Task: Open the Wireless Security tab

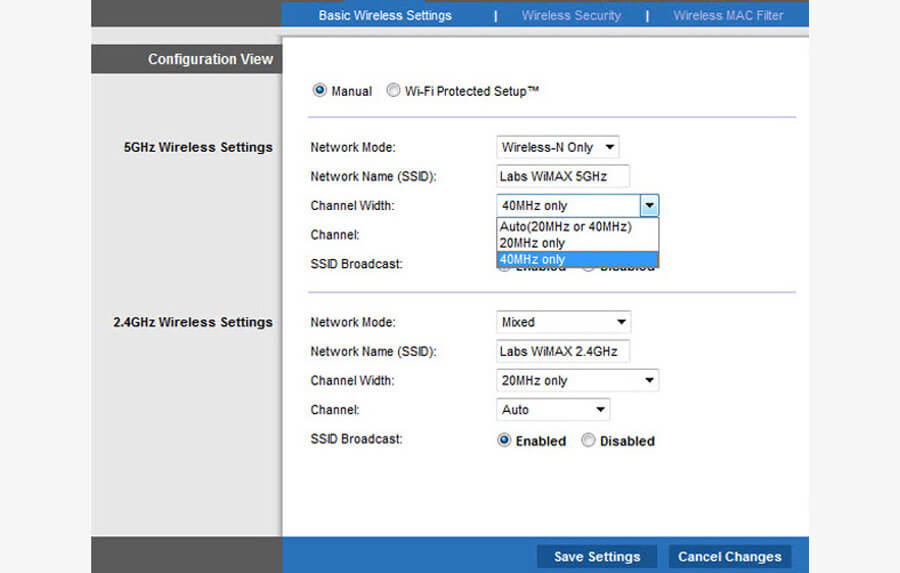Action: click(x=571, y=15)
